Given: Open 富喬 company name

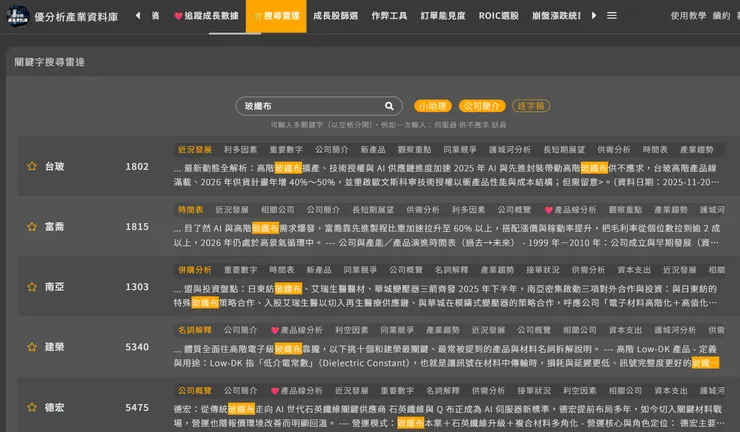Looking at the screenshot, I should [x=54, y=227].
